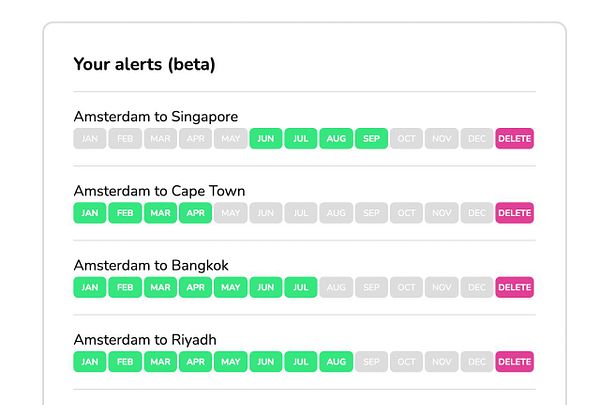This screenshot has height=405, width=600.
Task: Enable MAY for Amsterdam to Cape Town
Action: click(x=230, y=213)
